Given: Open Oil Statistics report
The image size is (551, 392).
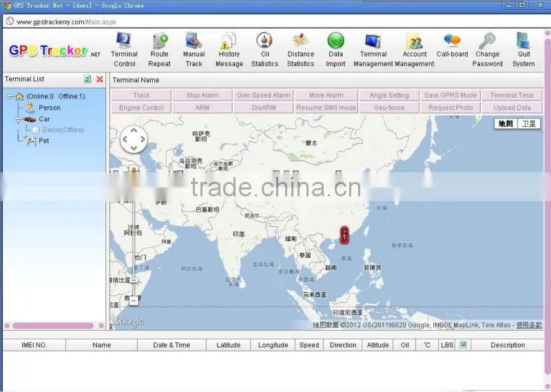Looking at the screenshot, I should (x=264, y=50).
